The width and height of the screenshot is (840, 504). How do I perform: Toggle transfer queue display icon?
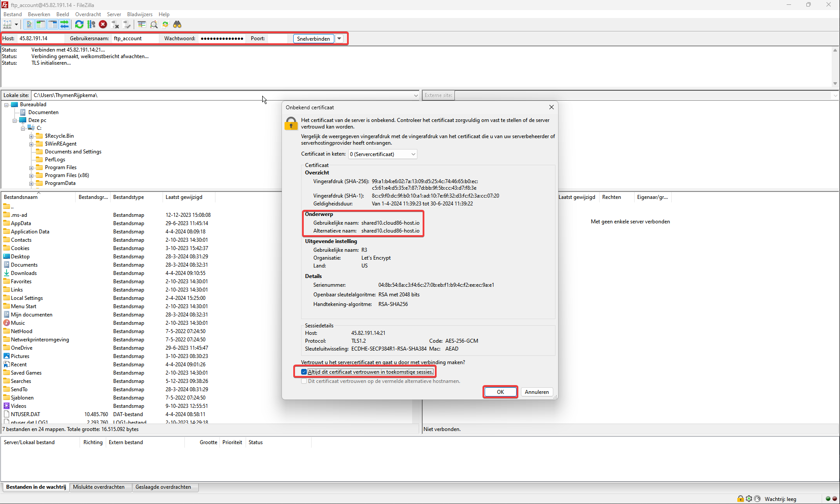[x=64, y=24]
